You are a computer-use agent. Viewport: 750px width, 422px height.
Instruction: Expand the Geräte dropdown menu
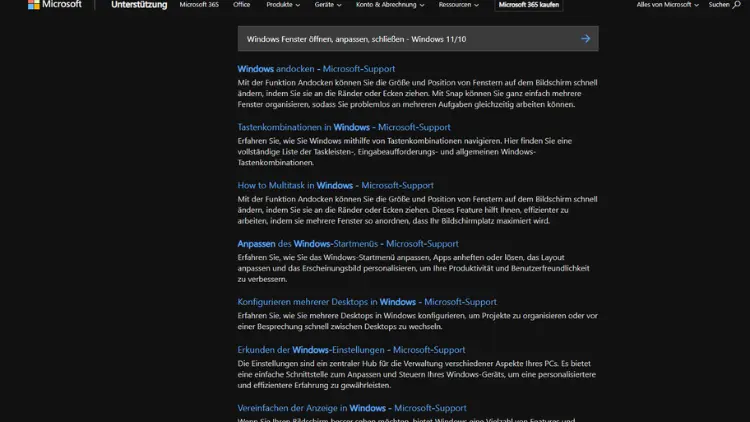click(327, 5)
